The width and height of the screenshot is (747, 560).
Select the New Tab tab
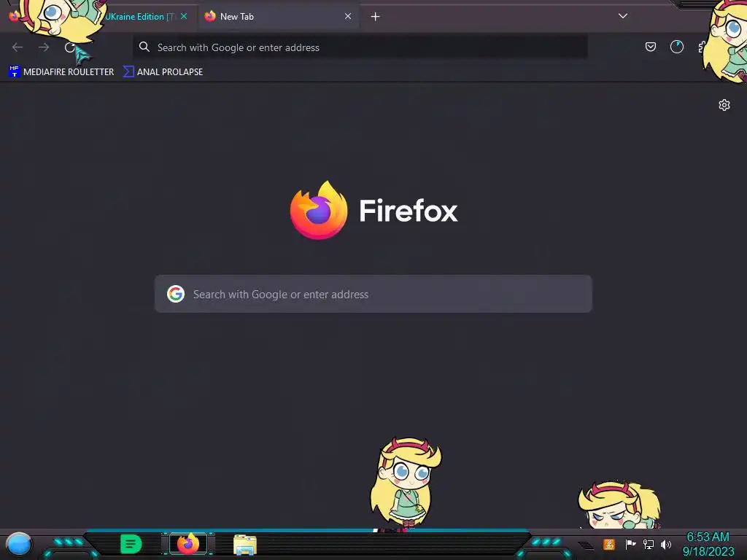click(279, 17)
